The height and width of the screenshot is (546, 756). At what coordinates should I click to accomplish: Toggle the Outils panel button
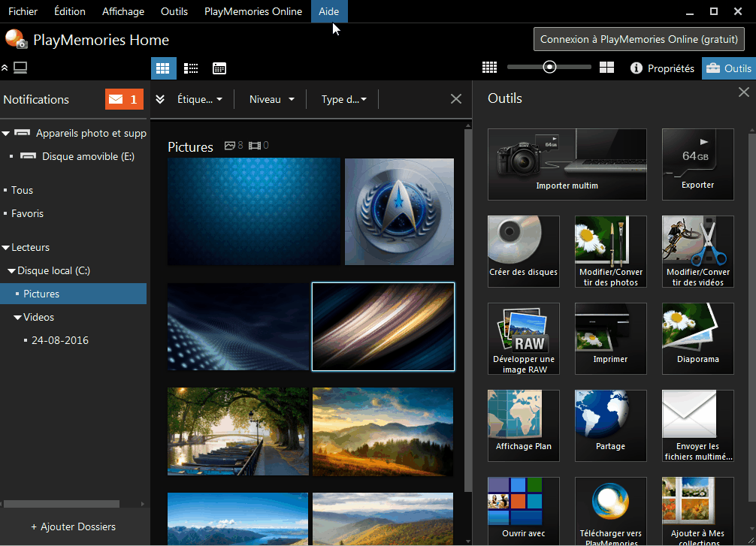point(728,68)
